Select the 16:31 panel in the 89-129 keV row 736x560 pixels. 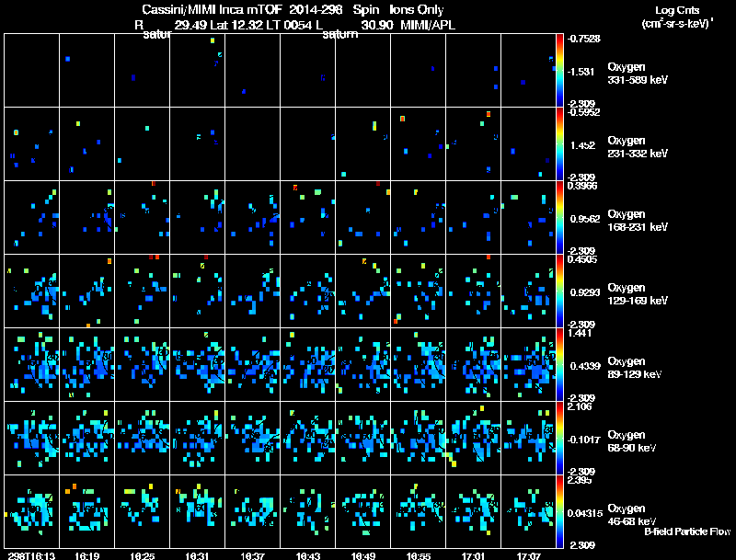click(x=198, y=364)
